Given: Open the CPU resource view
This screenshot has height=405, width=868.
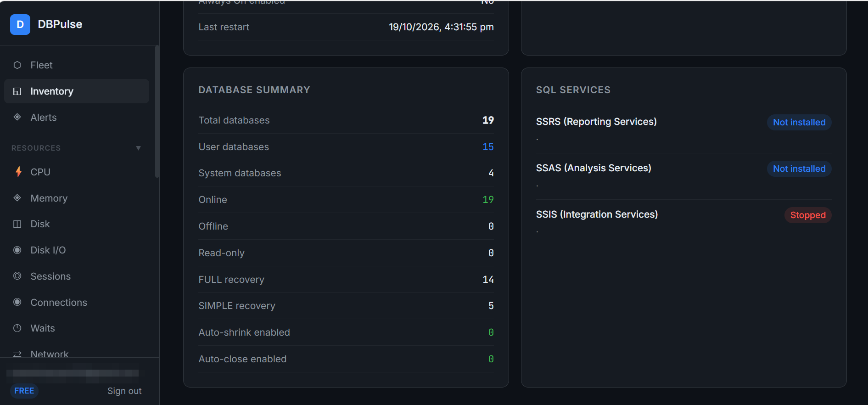Looking at the screenshot, I should coord(77,172).
